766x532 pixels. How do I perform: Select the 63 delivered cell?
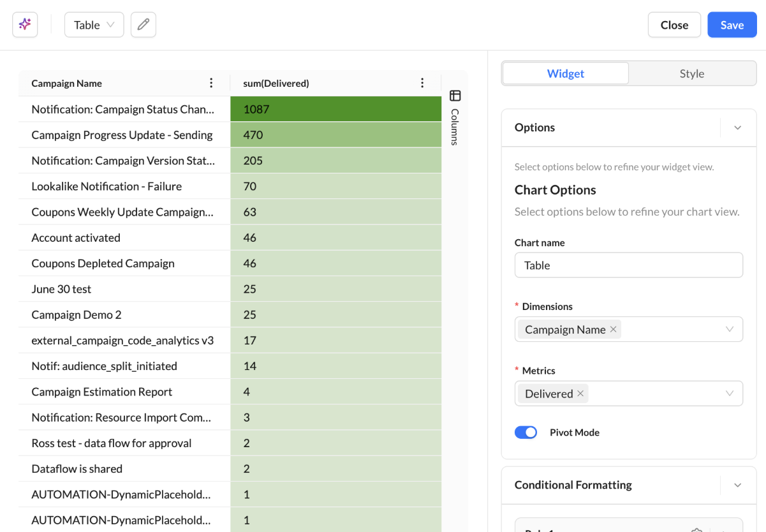pos(336,212)
